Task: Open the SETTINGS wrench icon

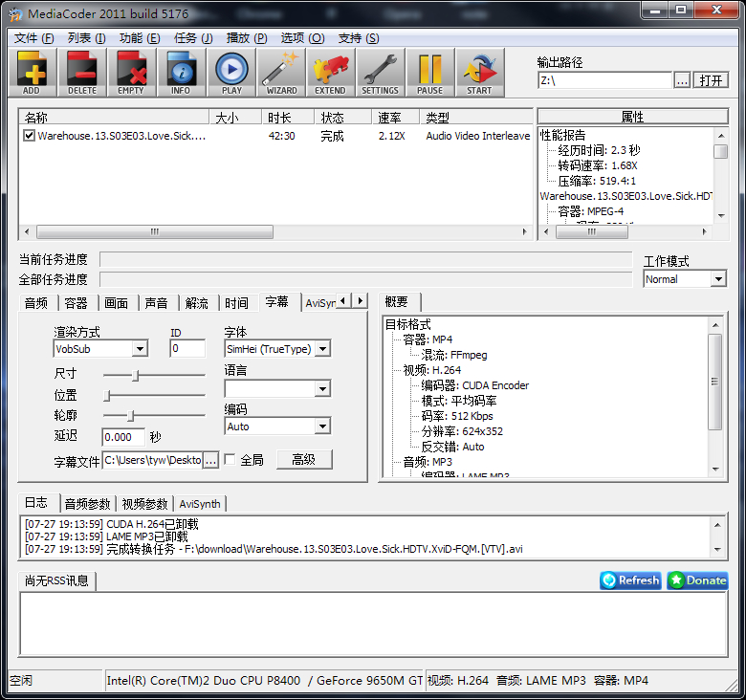Action: click(x=380, y=73)
